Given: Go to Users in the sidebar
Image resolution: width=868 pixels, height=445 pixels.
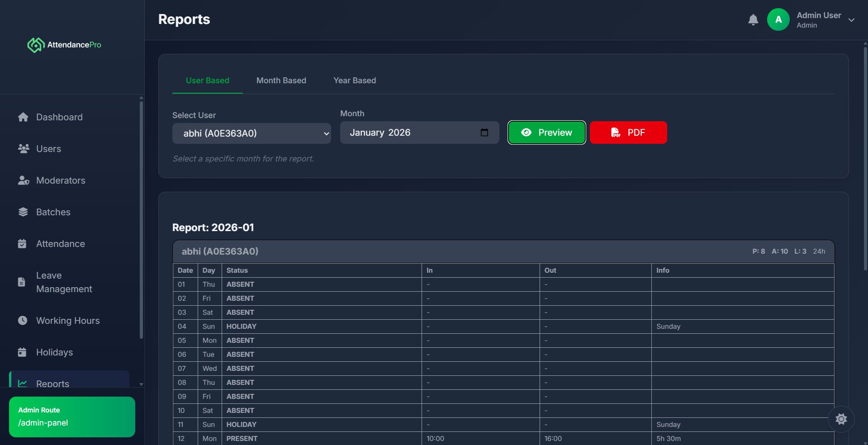Looking at the screenshot, I should click(48, 149).
